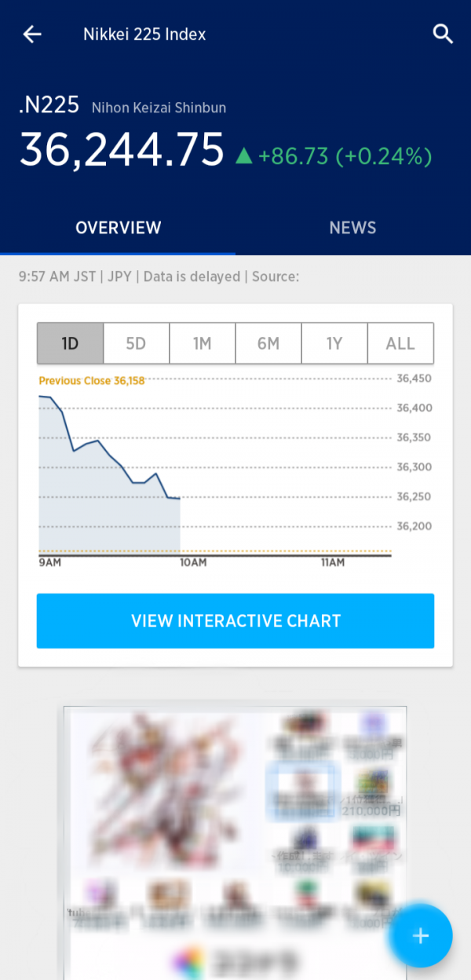471x980 pixels.
Task: Tap the 36,244.75 index price
Action: point(122,150)
